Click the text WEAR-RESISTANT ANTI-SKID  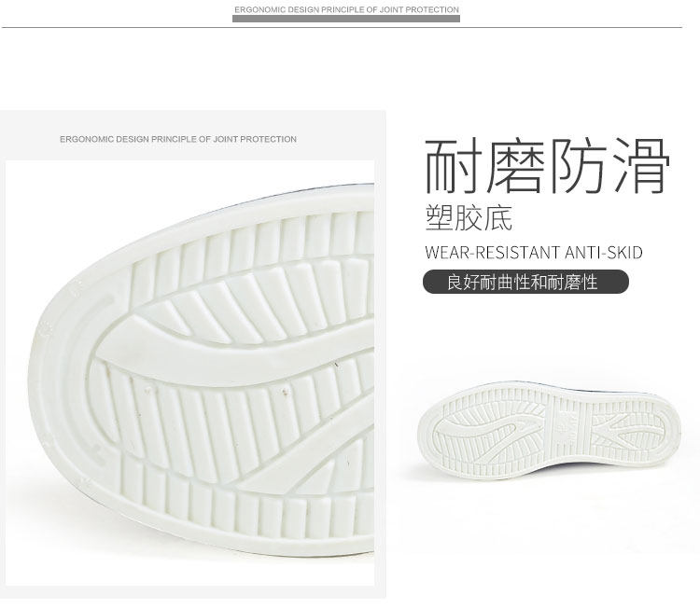coord(534,253)
